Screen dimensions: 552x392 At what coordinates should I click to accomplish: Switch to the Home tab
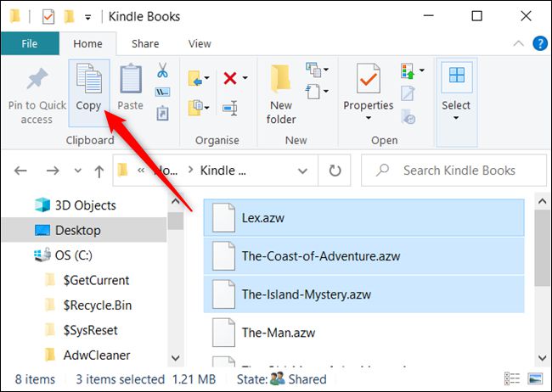(87, 43)
